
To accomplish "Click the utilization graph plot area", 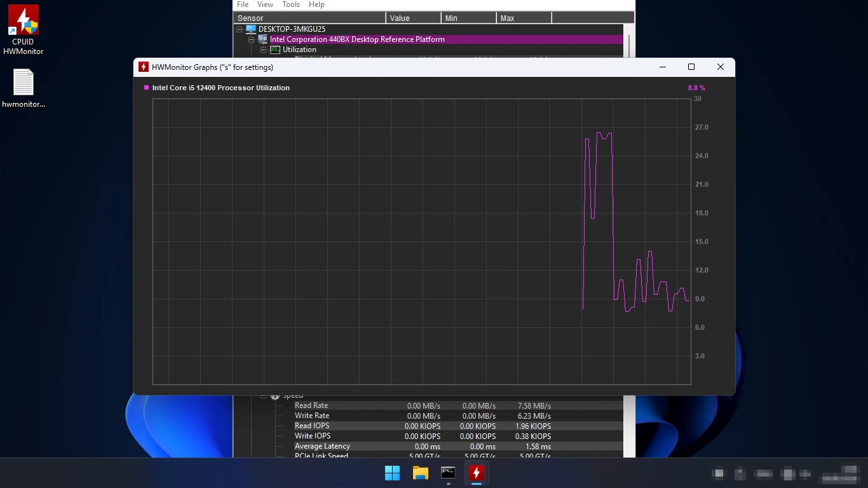I will click(422, 241).
